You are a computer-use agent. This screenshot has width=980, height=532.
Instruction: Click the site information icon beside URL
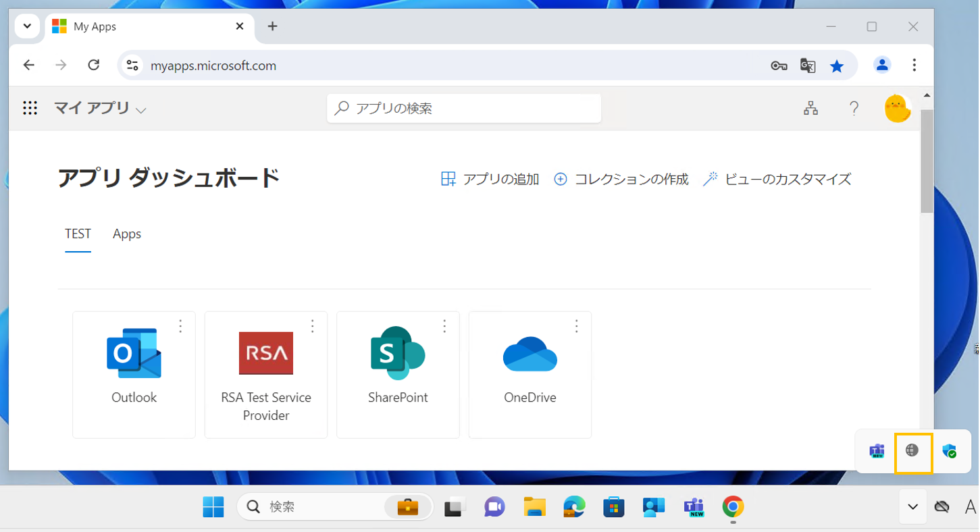pos(132,65)
